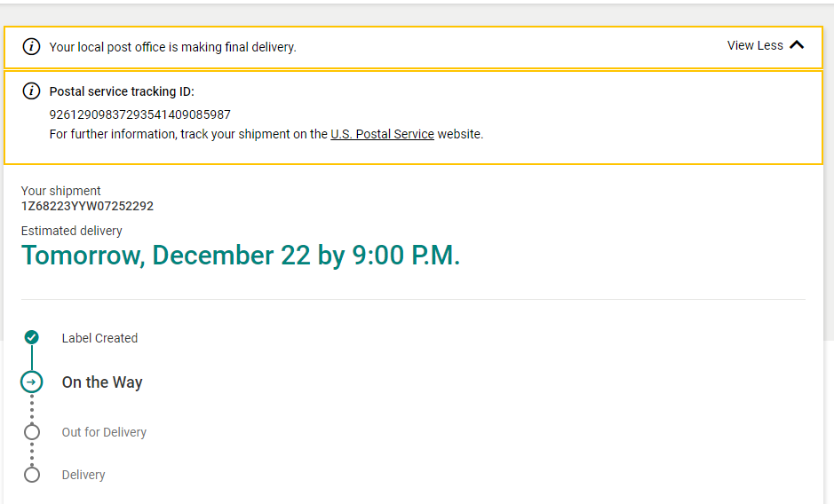Viewport: 834px width, 504px height.
Task: Click the dotted progress line below On the Way
Action: tap(32, 408)
